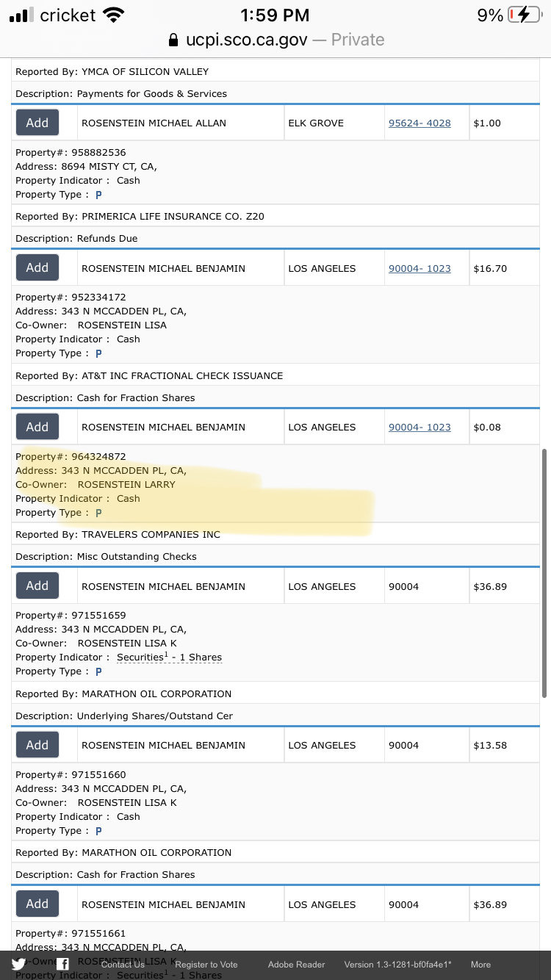Select Reported By: TRAVELERS COMPANIES INC
The height and width of the screenshot is (980, 551).
tap(118, 534)
